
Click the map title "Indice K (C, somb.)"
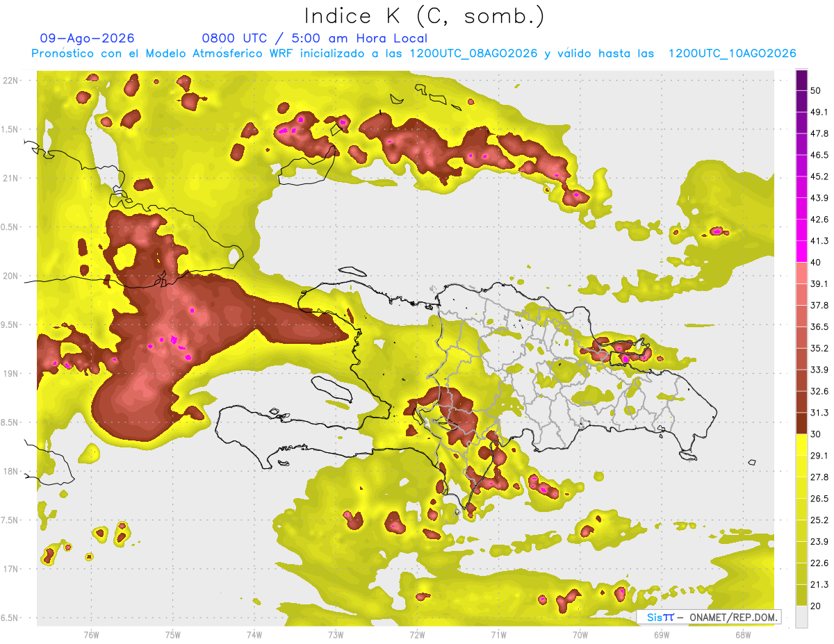click(x=424, y=16)
